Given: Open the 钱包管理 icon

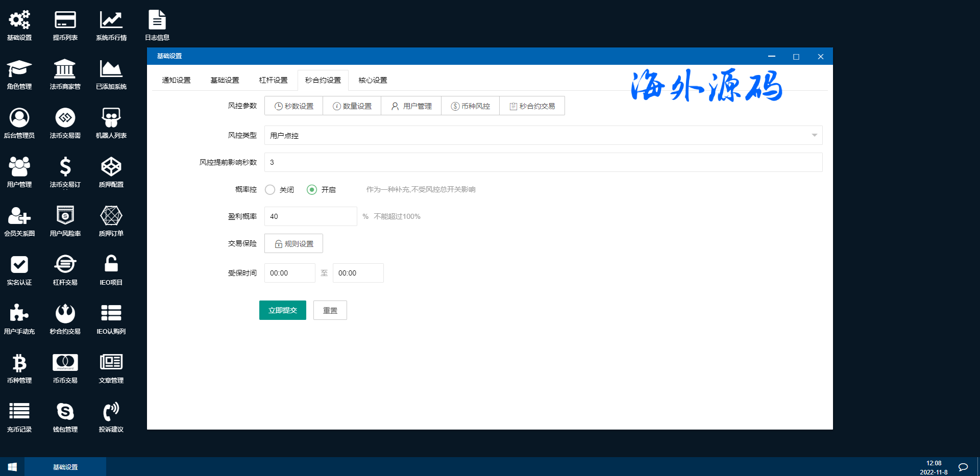Looking at the screenshot, I should 65,417.
